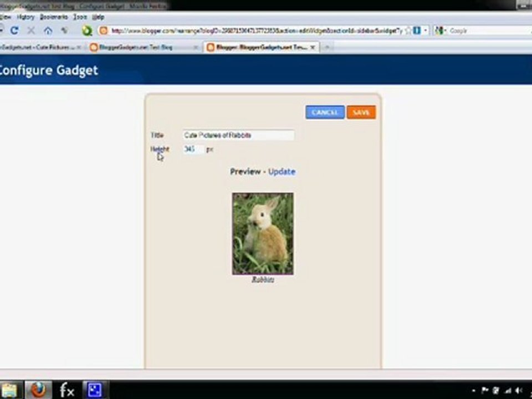
Task: Open the blue square taskbar application
Action: (95, 390)
